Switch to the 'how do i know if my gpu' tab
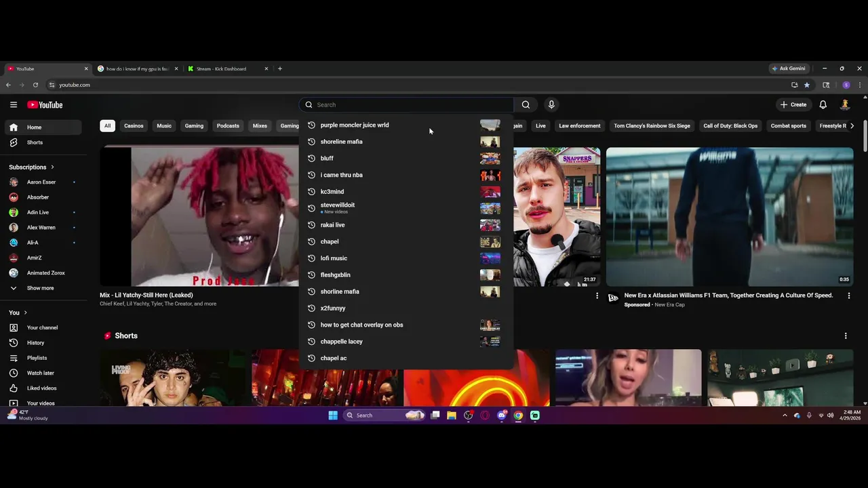 (138, 68)
